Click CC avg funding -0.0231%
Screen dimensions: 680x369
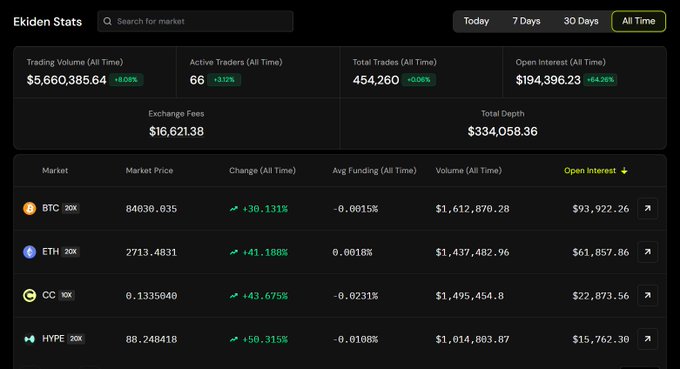point(355,296)
